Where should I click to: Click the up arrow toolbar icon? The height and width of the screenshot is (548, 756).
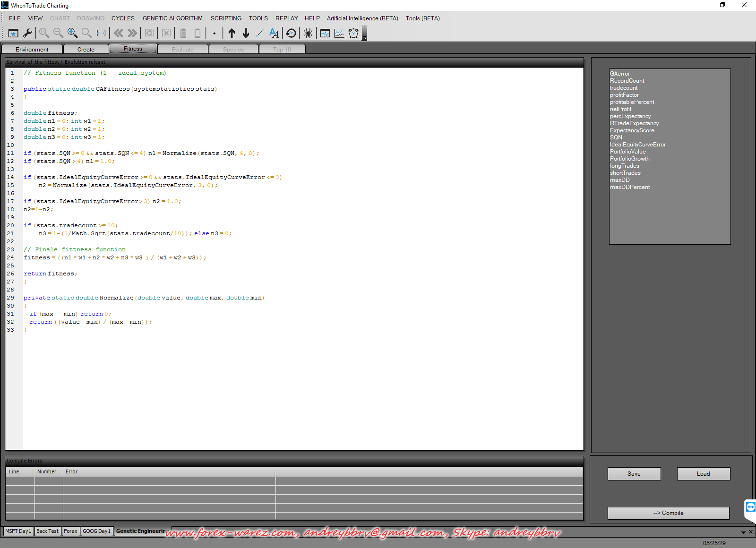232,33
